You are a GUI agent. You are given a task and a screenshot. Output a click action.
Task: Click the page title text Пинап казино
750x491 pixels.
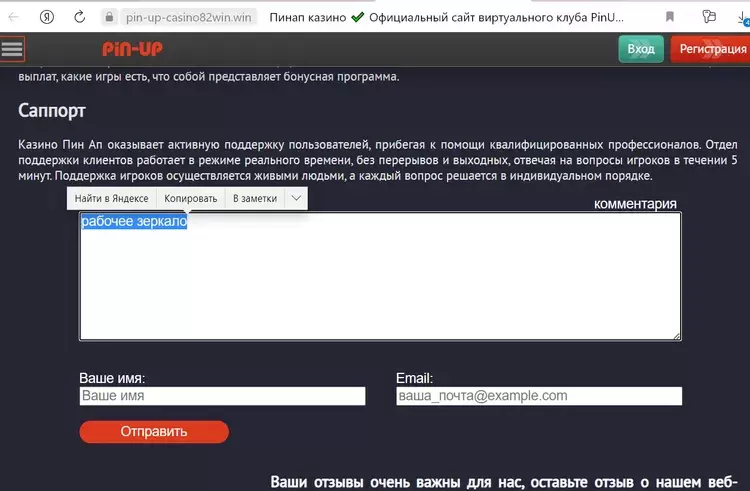coord(308,18)
